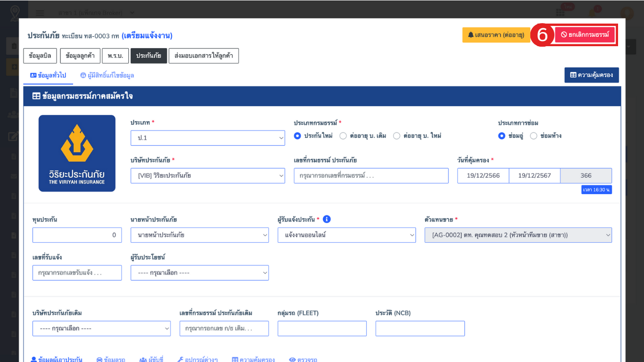644x362 pixels.
Task: Open the ความคุ้มครอง bottom tab
Action: (x=253, y=359)
